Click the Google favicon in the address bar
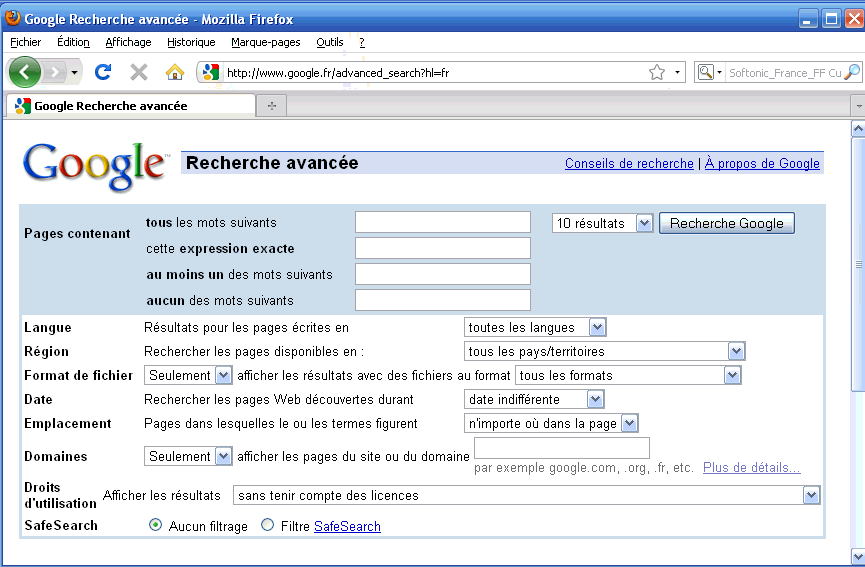This screenshot has height=567, width=865. coord(211,72)
